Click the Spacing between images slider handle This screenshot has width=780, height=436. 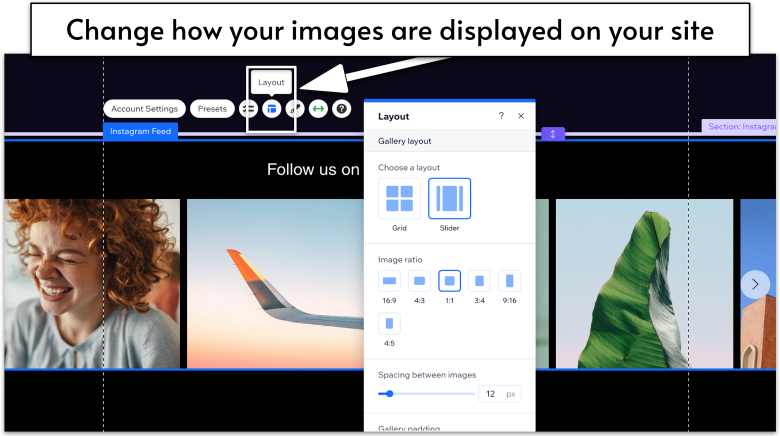[x=389, y=394]
